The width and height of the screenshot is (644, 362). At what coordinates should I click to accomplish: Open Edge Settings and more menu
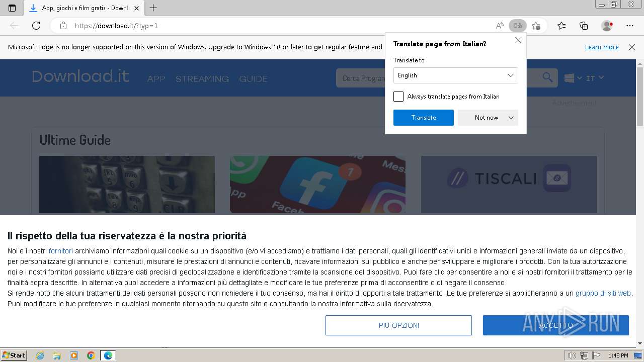630,26
